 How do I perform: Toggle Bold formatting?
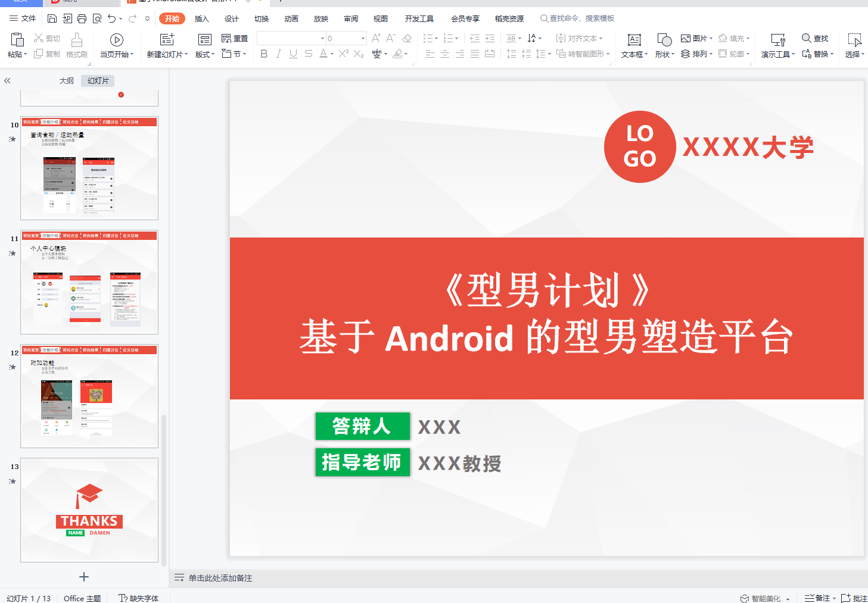tap(264, 54)
